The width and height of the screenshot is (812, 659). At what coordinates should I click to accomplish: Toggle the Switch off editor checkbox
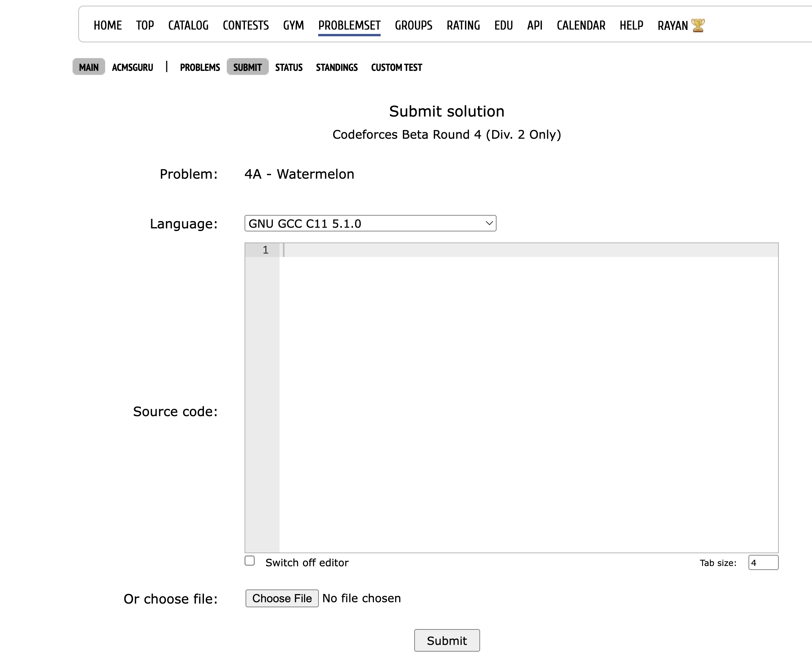[x=249, y=561]
